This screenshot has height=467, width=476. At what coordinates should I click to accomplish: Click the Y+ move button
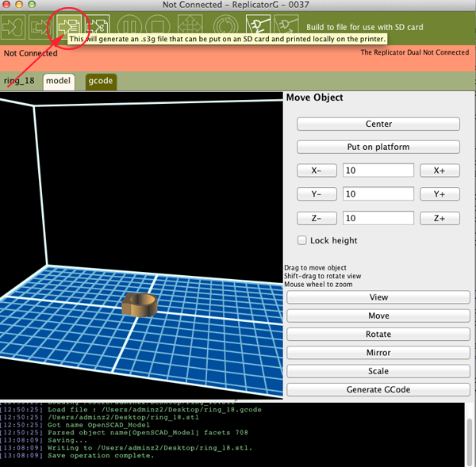pyautogui.click(x=440, y=194)
